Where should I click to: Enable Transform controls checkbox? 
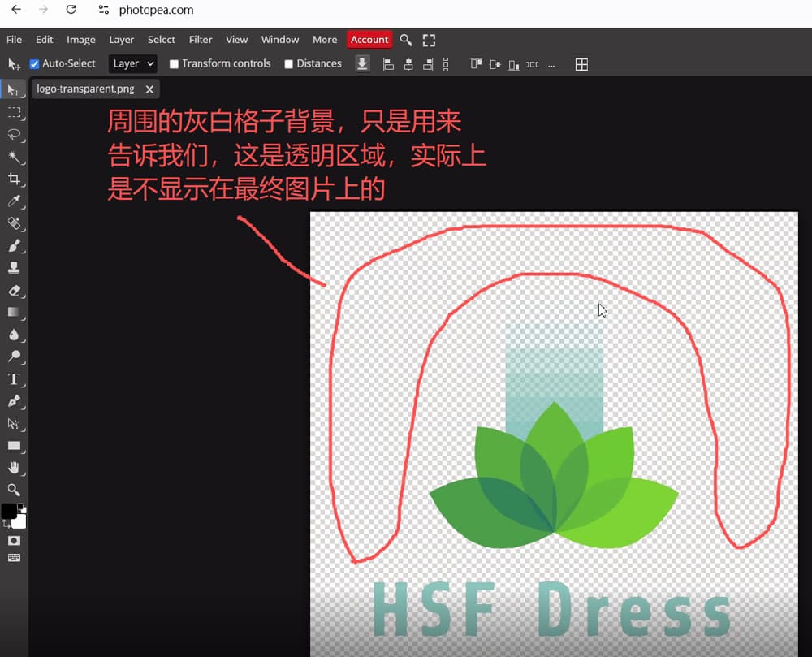(x=174, y=64)
